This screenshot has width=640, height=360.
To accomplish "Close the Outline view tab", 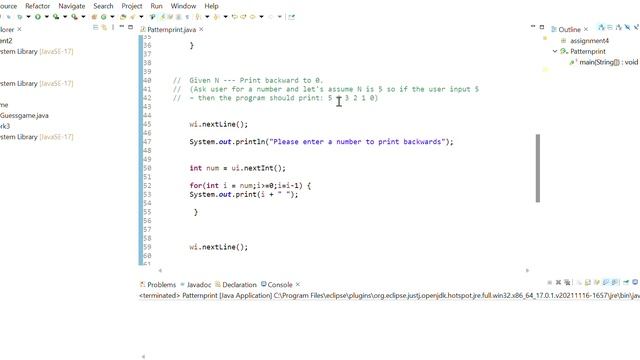I will tap(586, 29).
